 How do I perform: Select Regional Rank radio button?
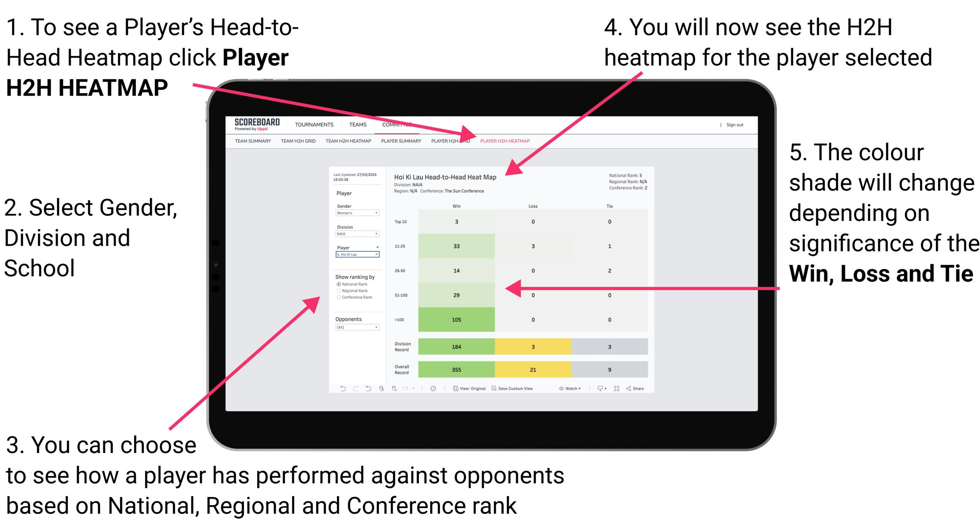(338, 291)
